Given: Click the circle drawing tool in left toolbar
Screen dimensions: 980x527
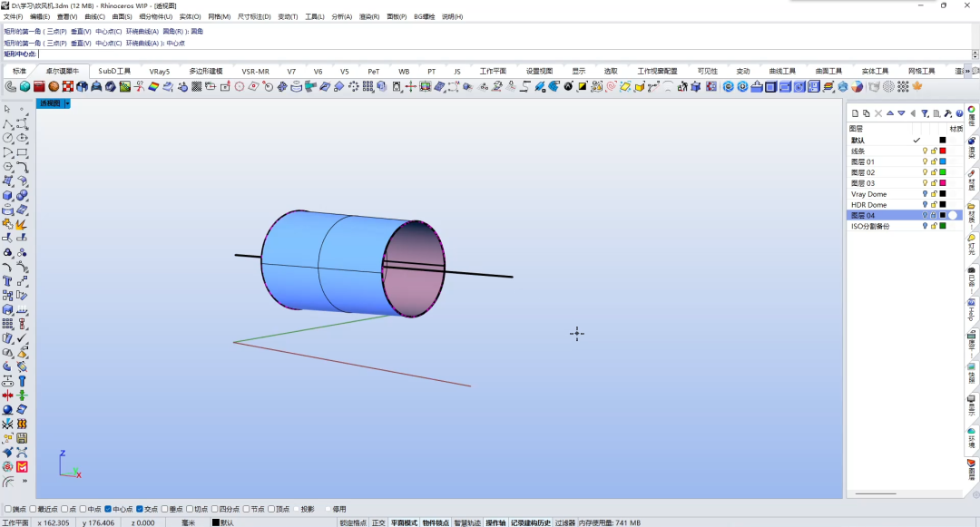Looking at the screenshot, I should pos(7,138).
